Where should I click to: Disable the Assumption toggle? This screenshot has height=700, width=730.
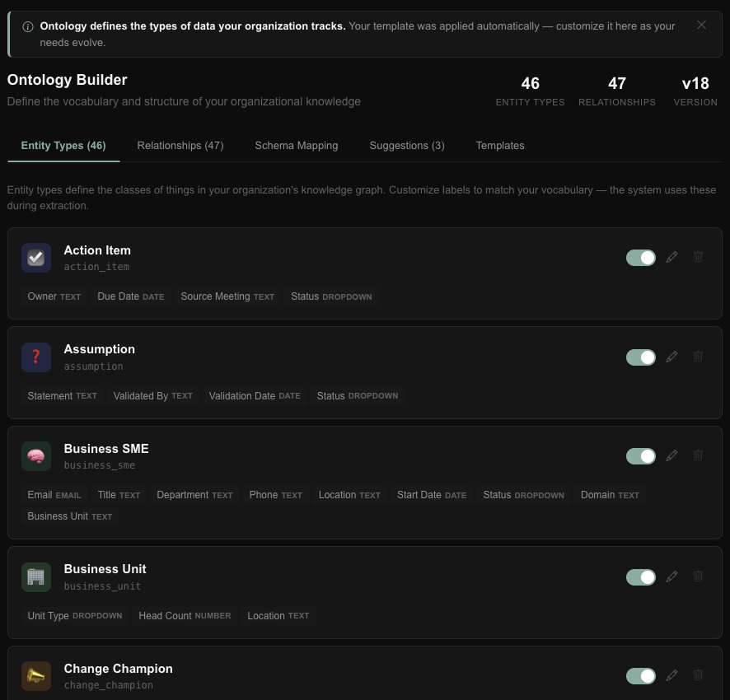[x=641, y=357]
